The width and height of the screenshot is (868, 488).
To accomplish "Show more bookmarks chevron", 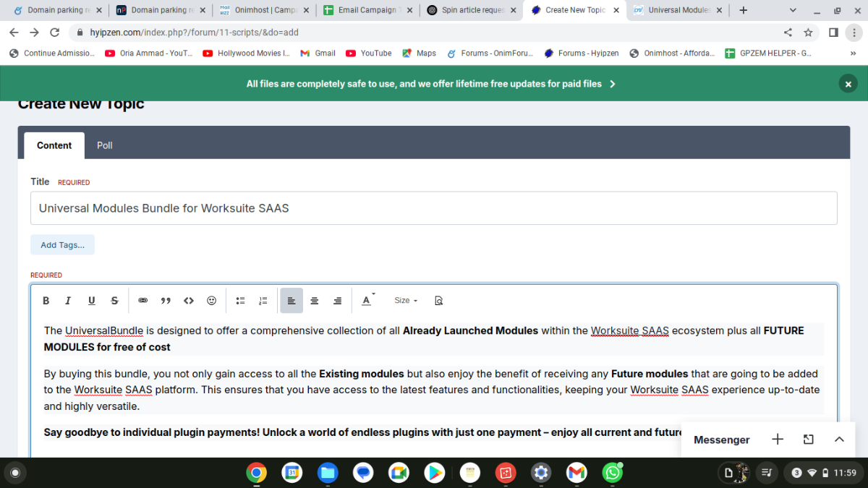I will coord(853,53).
